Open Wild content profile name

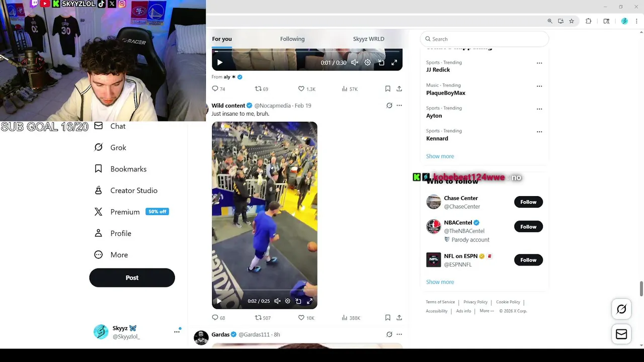pyautogui.click(x=228, y=106)
